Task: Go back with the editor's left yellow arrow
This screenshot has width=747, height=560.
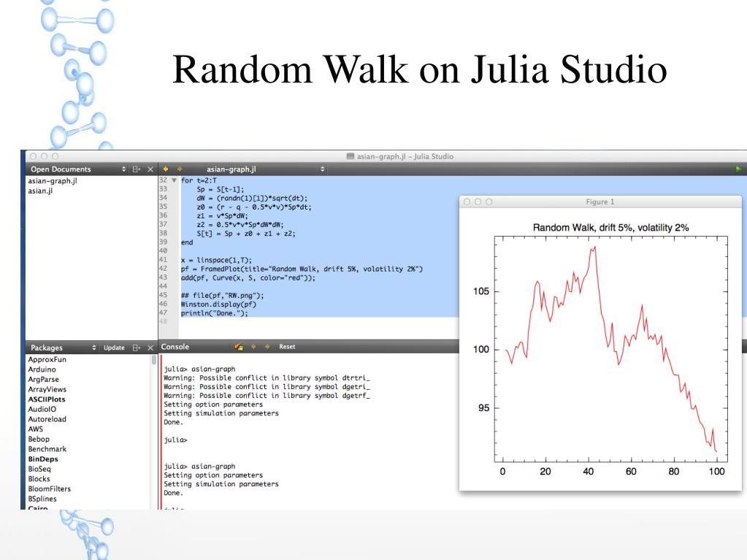Action: point(165,169)
